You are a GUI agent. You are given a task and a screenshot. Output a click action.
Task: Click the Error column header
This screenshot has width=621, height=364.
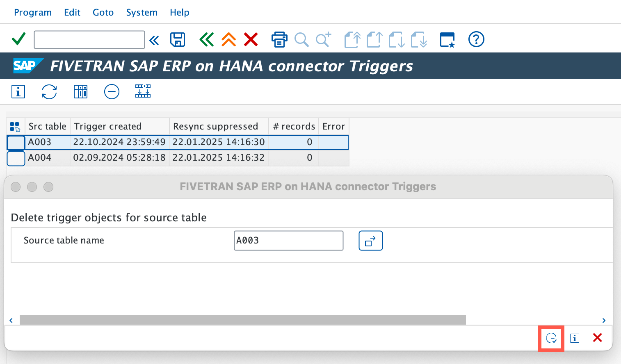334,126
